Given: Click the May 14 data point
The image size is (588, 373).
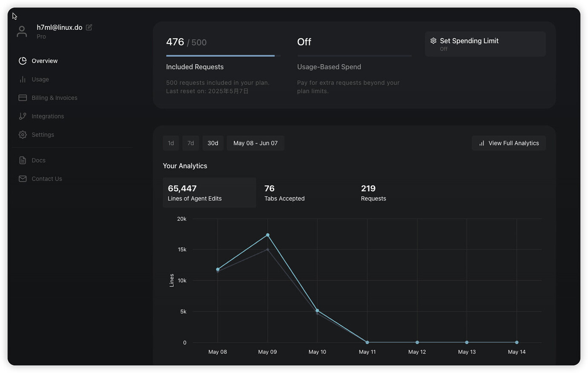Looking at the screenshot, I should coord(517,342).
